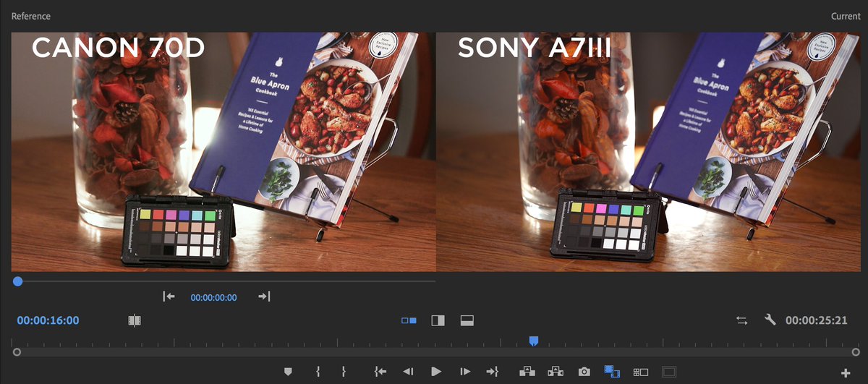Select vertical split comparison layout
The height and width of the screenshot is (384, 868).
[438, 320]
